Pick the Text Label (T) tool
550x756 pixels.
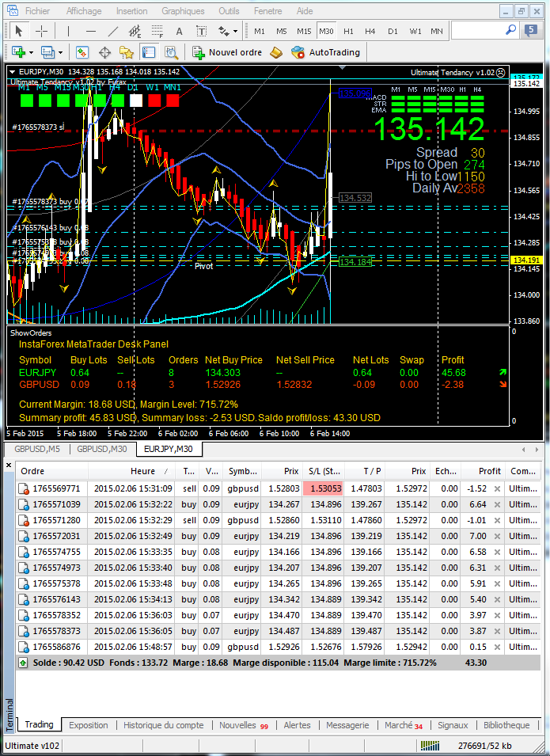pos(202,32)
